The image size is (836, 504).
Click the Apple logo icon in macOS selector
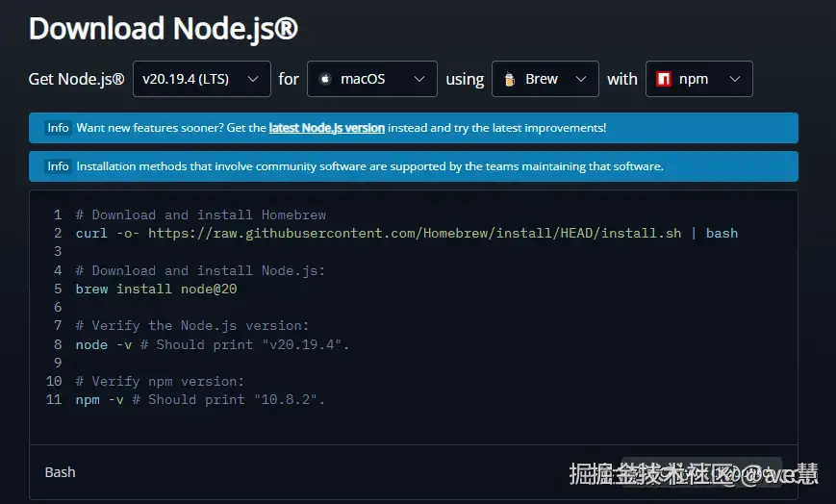point(325,79)
